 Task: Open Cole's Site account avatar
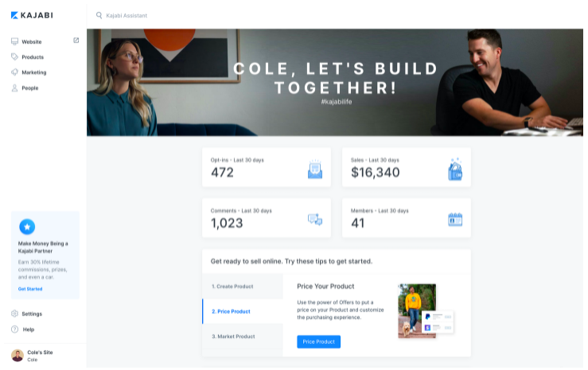pos(18,356)
